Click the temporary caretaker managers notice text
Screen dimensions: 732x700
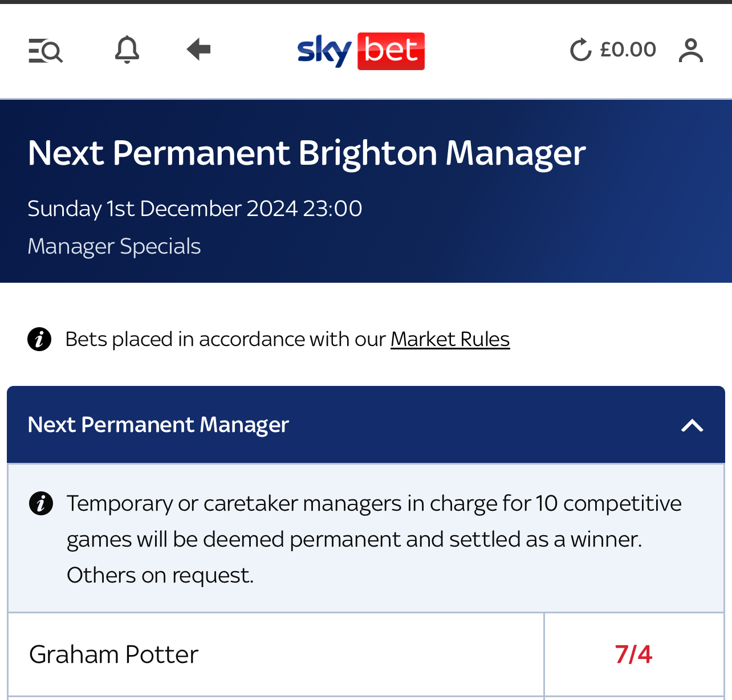(374, 539)
